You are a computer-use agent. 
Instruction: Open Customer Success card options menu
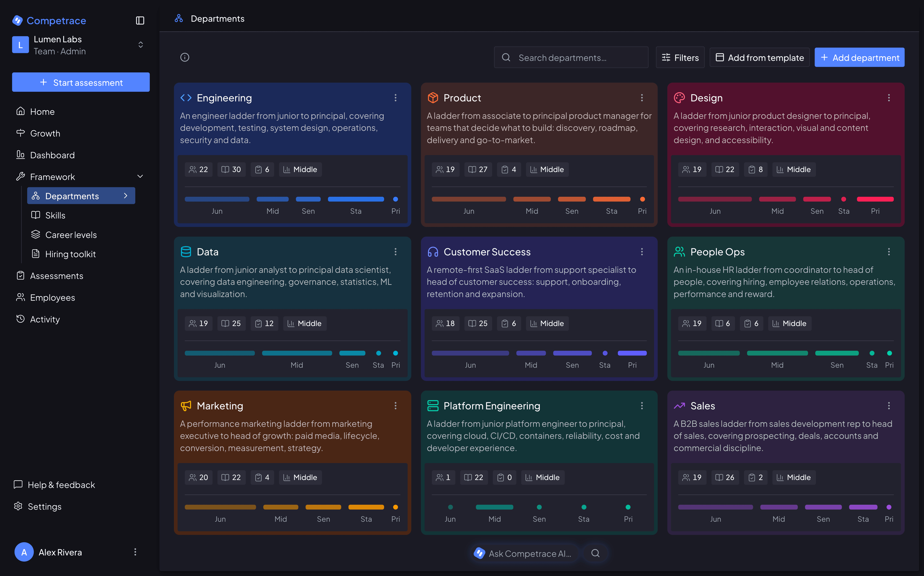pos(642,252)
